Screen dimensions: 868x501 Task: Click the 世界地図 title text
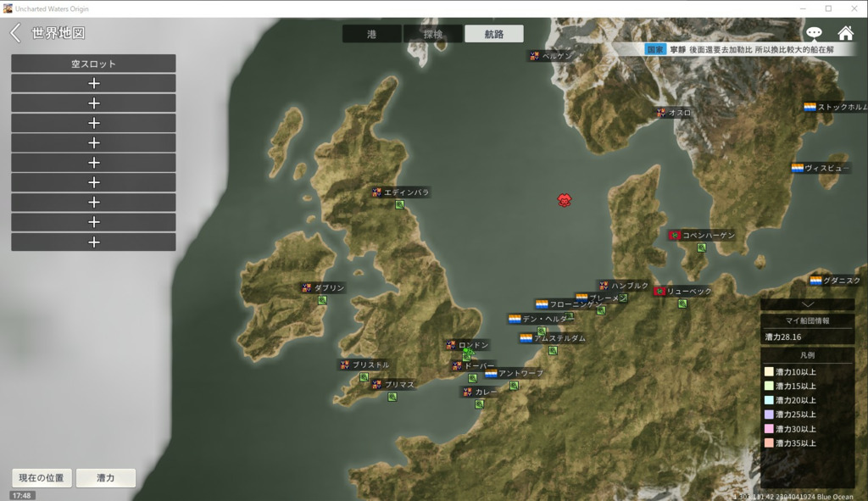tap(58, 33)
